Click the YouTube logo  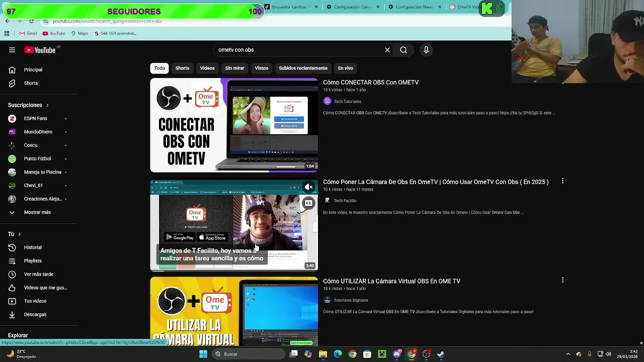[x=40, y=50]
